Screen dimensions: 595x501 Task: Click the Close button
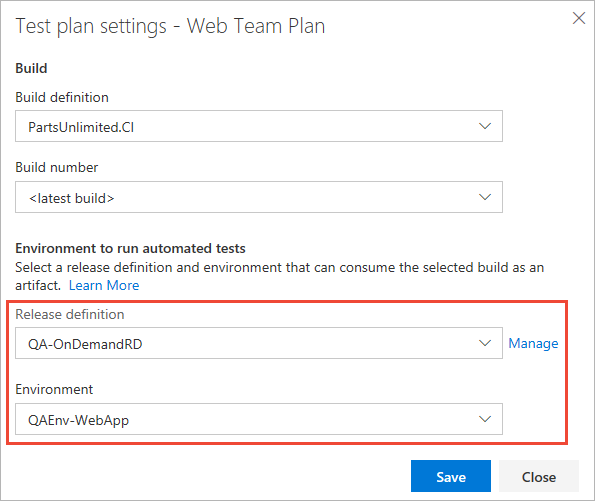pyautogui.click(x=539, y=476)
